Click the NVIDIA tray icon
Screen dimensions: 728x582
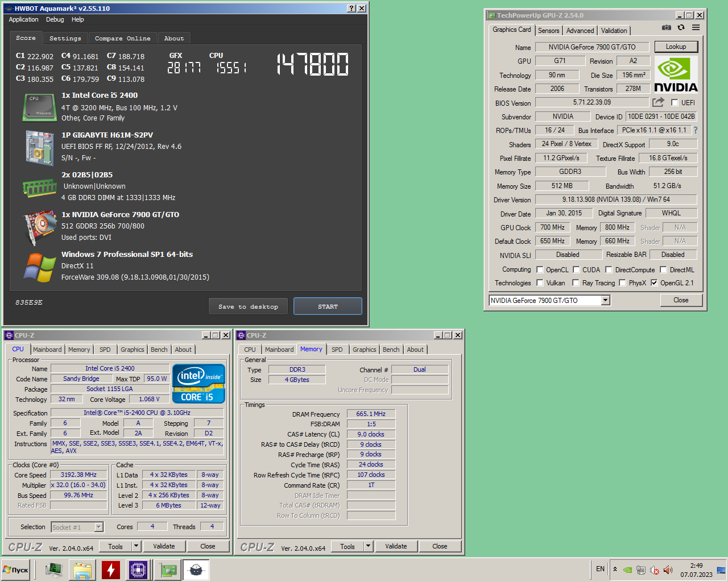point(627,569)
